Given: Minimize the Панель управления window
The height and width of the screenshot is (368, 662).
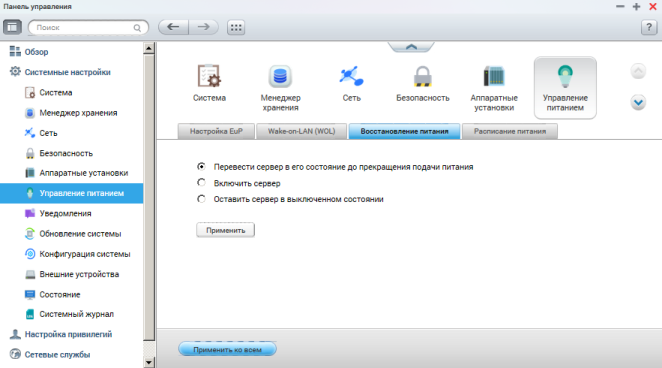Looking at the screenshot, I should point(620,6).
